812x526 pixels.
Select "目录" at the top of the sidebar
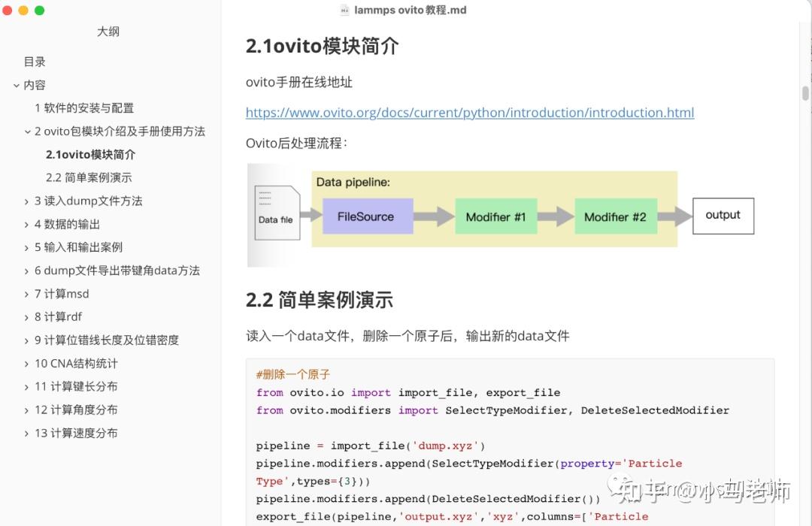34,62
